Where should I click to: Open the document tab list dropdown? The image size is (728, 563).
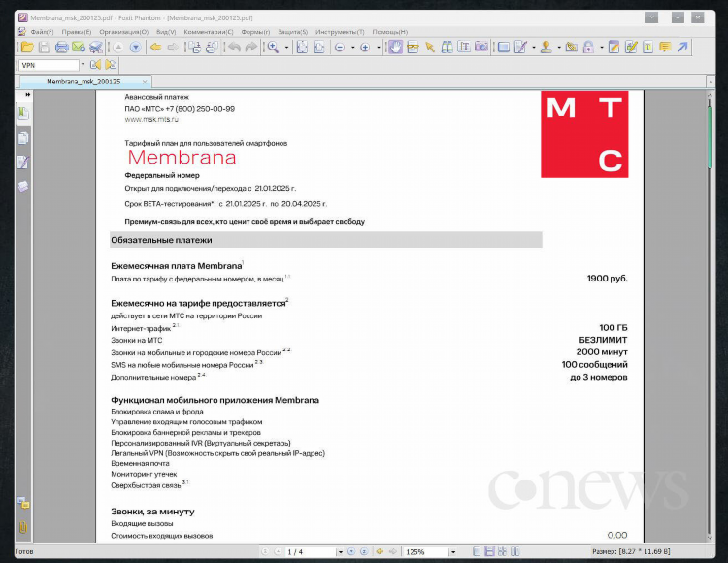point(711,83)
